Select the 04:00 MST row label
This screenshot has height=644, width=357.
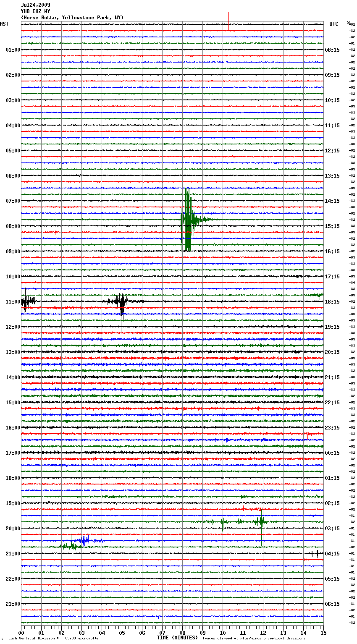point(13,126)
